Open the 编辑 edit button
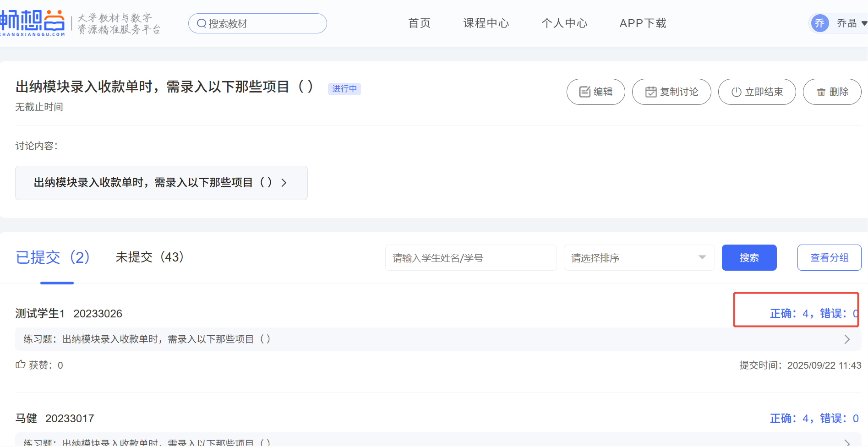Image resolution: width=868 pixels, height=447 pixels. pyautogui.click(x=595, y=92)
